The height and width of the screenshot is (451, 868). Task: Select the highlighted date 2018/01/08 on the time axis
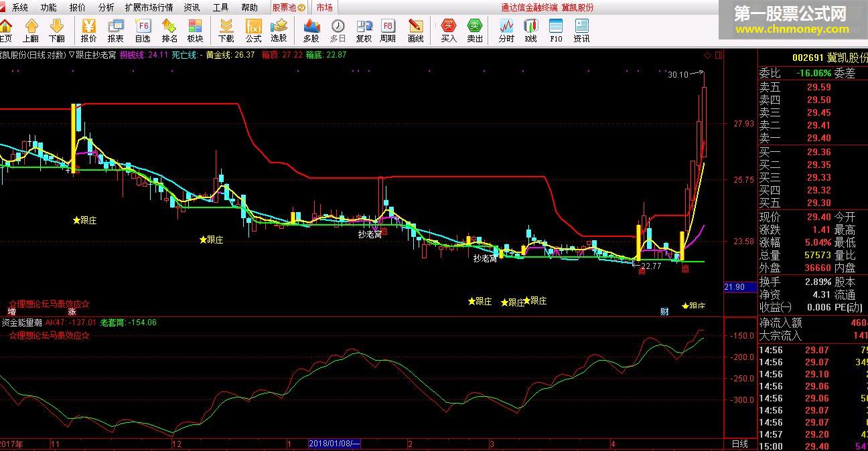(335, 444)
